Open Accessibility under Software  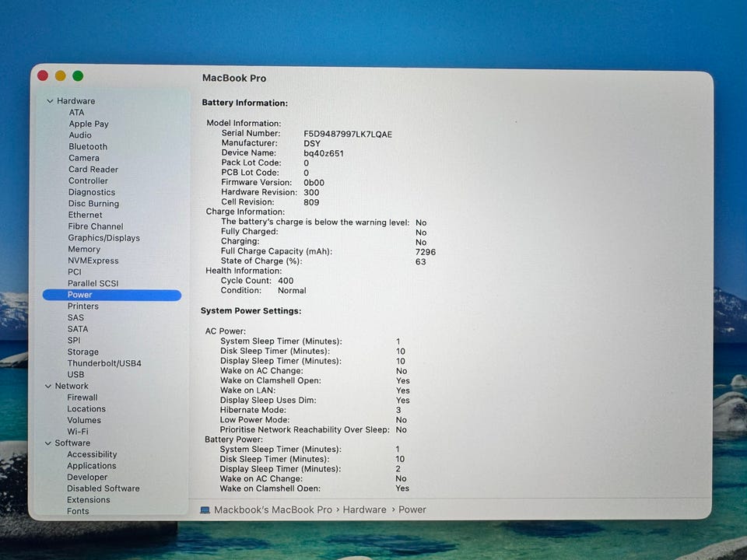[92, 455]
